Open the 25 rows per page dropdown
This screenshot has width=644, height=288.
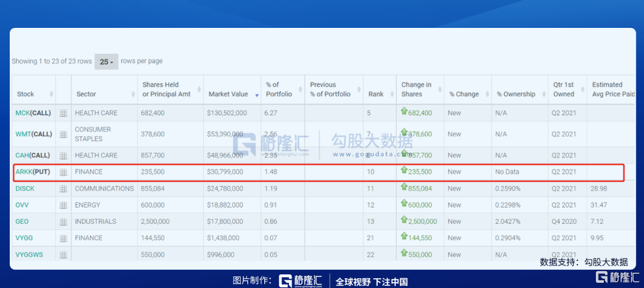pyautogui.click(x=106, y=62)
